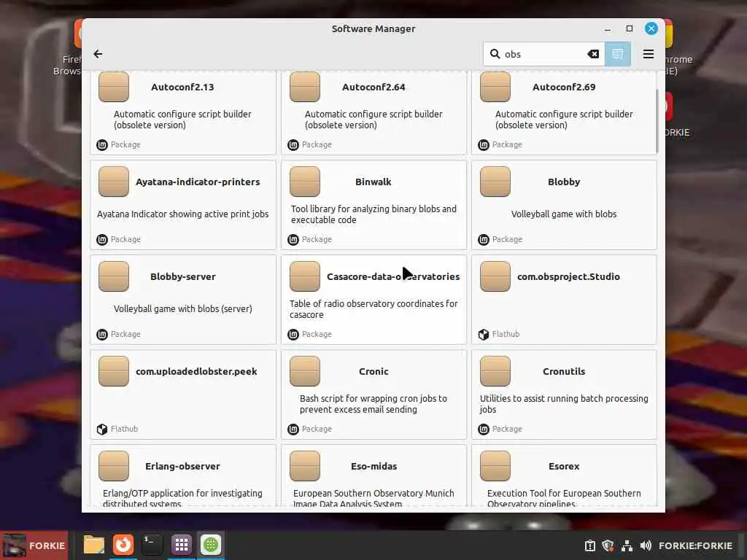Click the Flathub icon on com.obsproject.Studio
This screenshot has height=560, width=747.
point(484,334)
